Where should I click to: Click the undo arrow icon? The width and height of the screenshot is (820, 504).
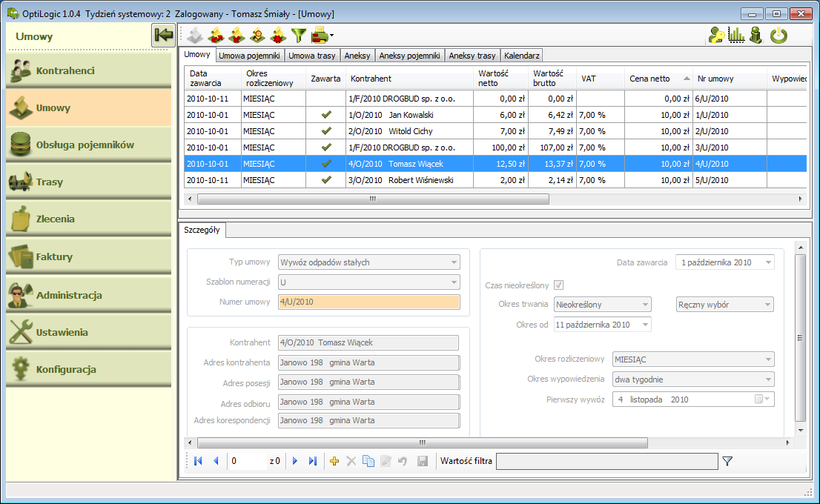point(403,460)
